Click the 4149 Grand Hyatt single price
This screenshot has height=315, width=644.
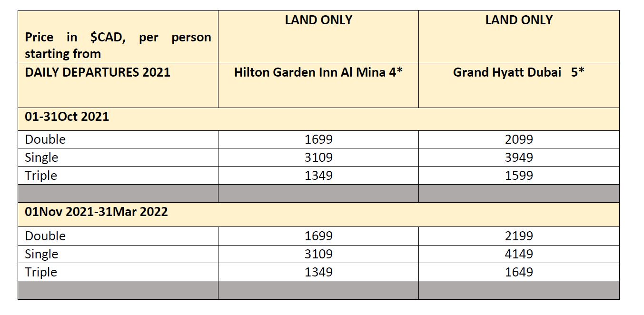519,254
